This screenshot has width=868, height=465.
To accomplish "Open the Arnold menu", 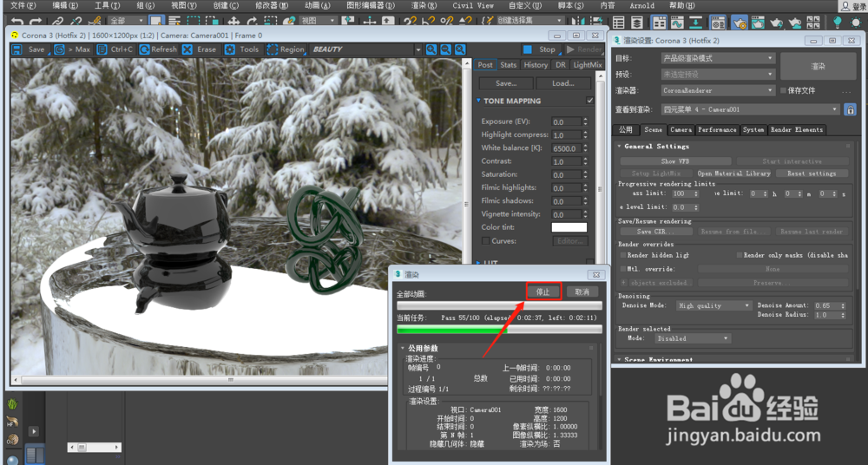I will [x=641, y=5].
